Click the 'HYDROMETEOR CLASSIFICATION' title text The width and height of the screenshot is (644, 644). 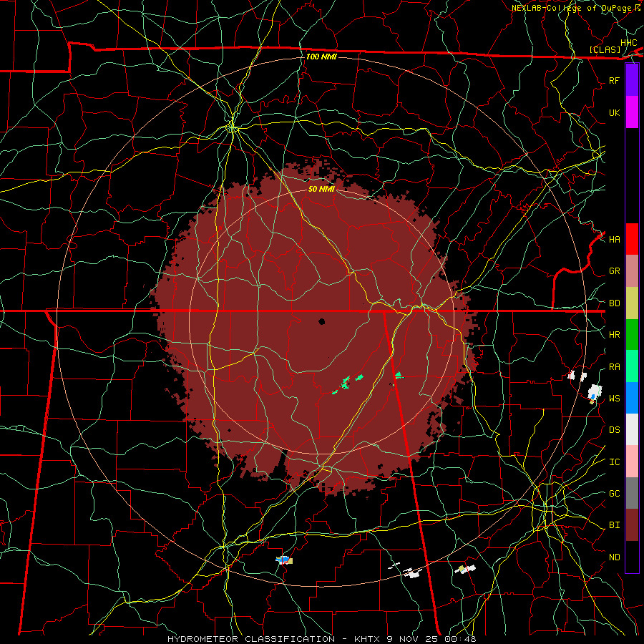pos(251,639)
